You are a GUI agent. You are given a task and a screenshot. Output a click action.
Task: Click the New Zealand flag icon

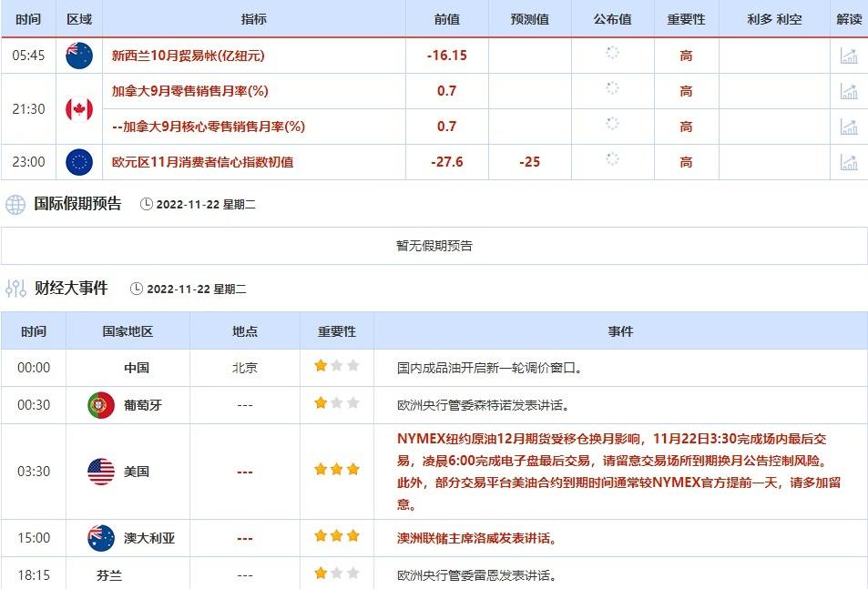click(x=79, y=56)
